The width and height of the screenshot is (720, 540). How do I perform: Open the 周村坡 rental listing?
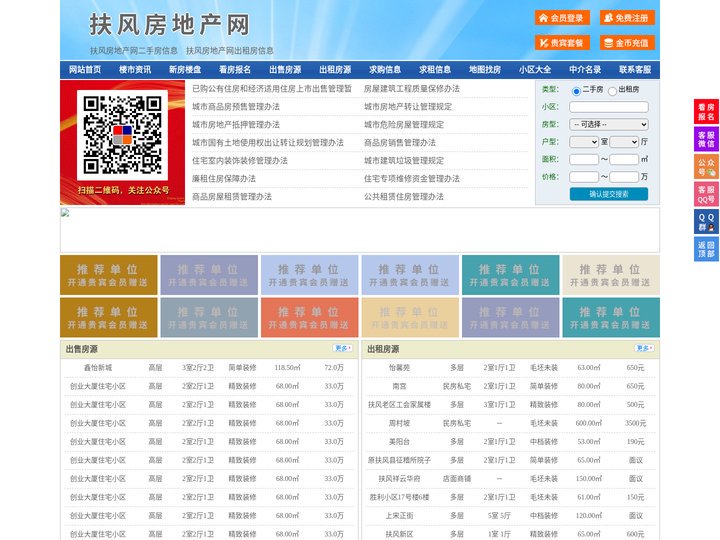tap(399, 423)
